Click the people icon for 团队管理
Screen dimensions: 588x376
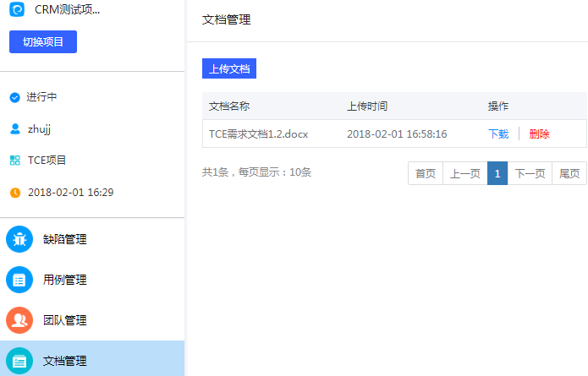tap(19, 320)
